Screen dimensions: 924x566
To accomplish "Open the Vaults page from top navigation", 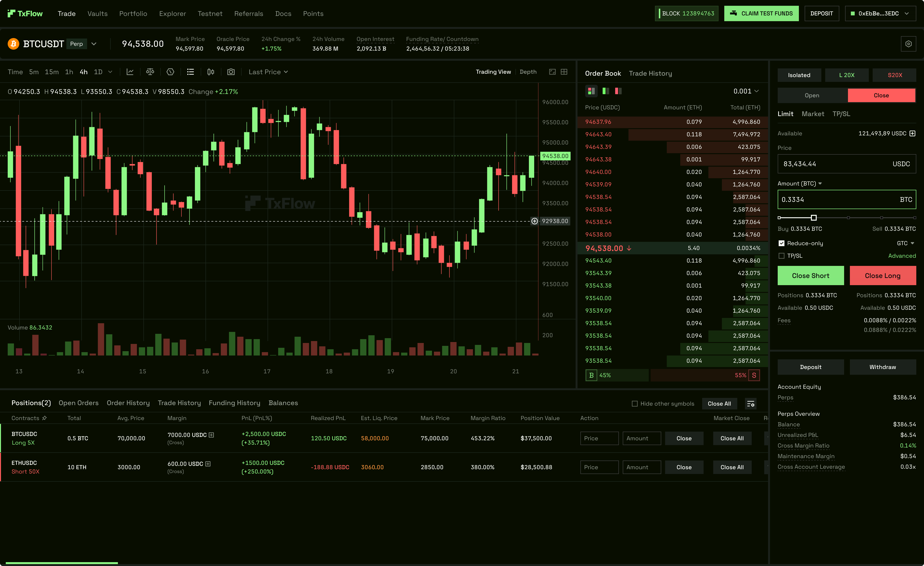I will [x=97, y=13].
